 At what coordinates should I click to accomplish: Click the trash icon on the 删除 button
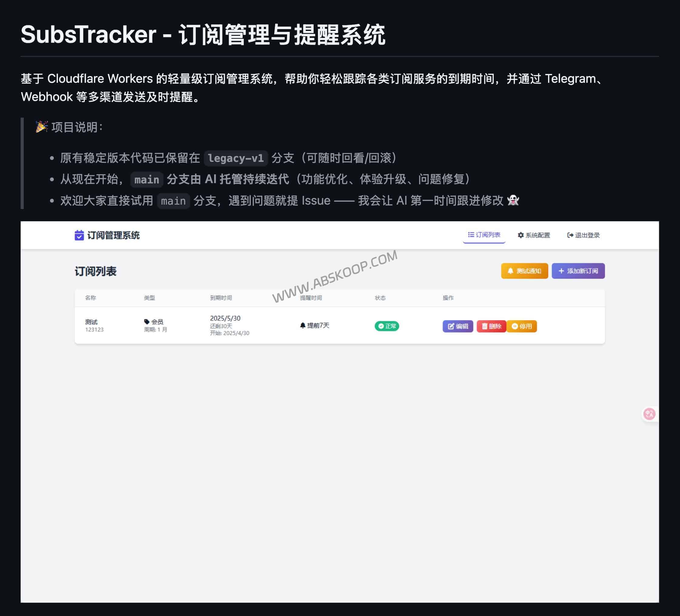tap(485, 326)
